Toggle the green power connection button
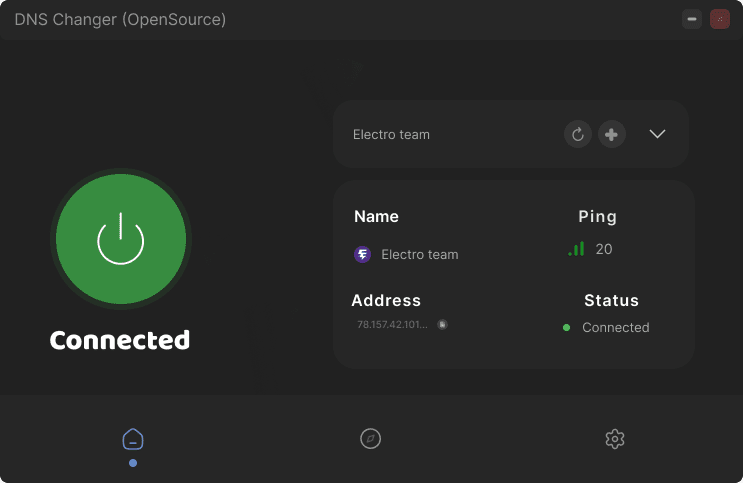 120,236
